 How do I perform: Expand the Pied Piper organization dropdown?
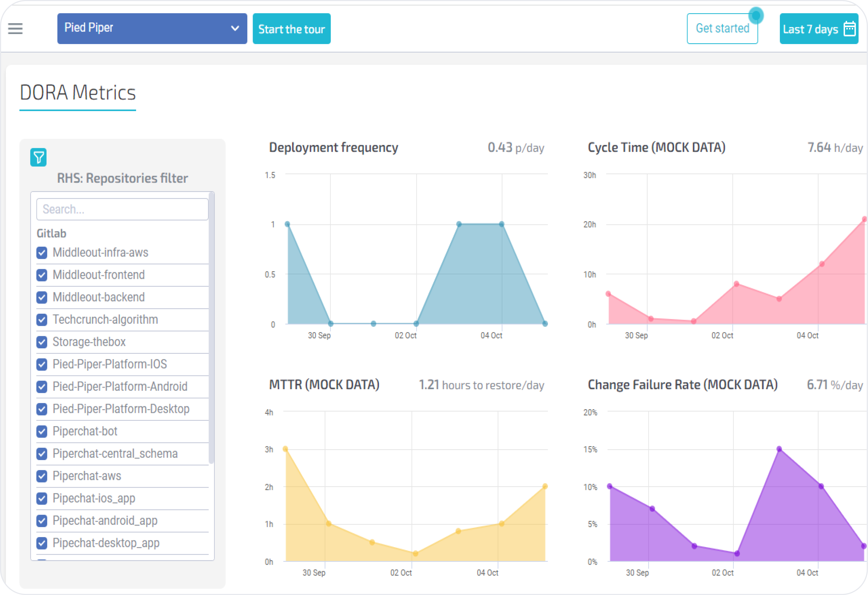pos(152,28)
